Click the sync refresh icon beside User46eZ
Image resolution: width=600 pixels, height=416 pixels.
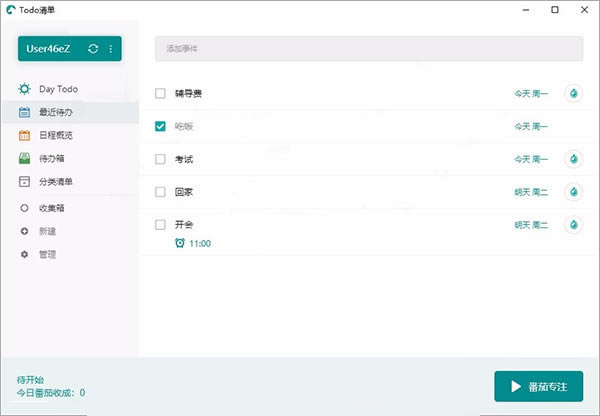pos(93,49)
